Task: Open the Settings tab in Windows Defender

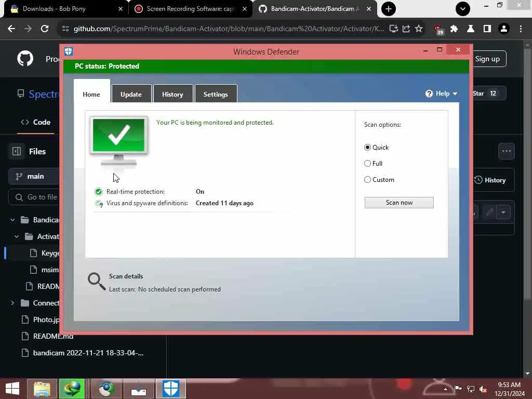Action: (x=216, y=94)
